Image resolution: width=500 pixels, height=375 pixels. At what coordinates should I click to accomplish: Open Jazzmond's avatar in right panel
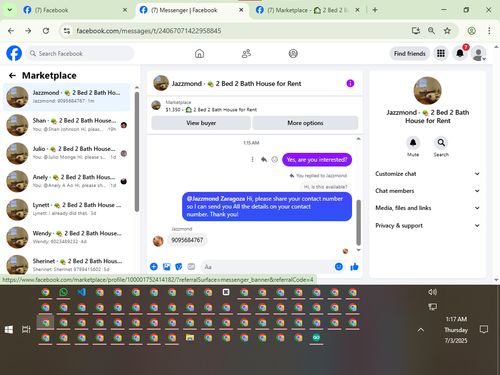(427, 91)
